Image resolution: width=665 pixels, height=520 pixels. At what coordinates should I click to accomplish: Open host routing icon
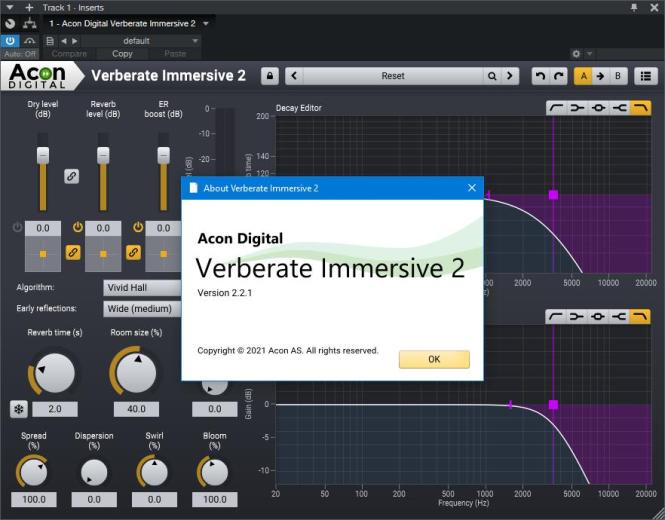click(x=29, y=24)
